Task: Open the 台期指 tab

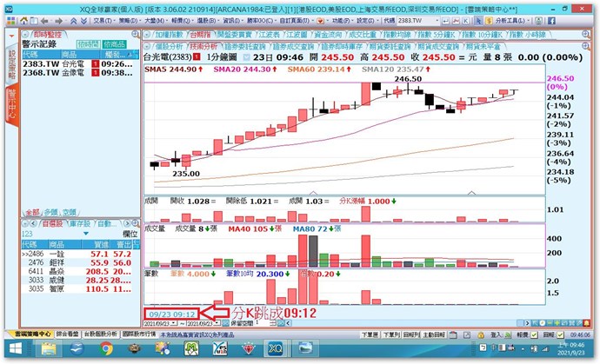Action: [x=200, y=35]
